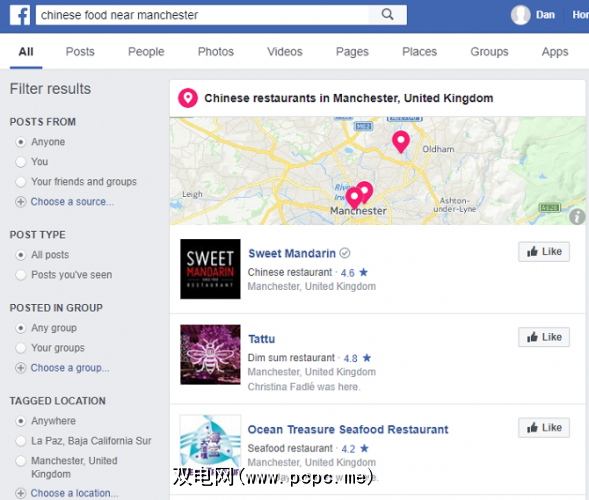Screen dimensions: 589x500
Task: Click the map pin near Oldham
Action: (401, 142)
